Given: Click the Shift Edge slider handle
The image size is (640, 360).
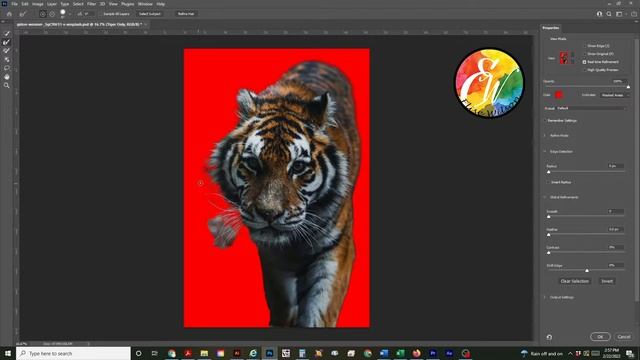Looking at the screenshot, I should (587, 271).
